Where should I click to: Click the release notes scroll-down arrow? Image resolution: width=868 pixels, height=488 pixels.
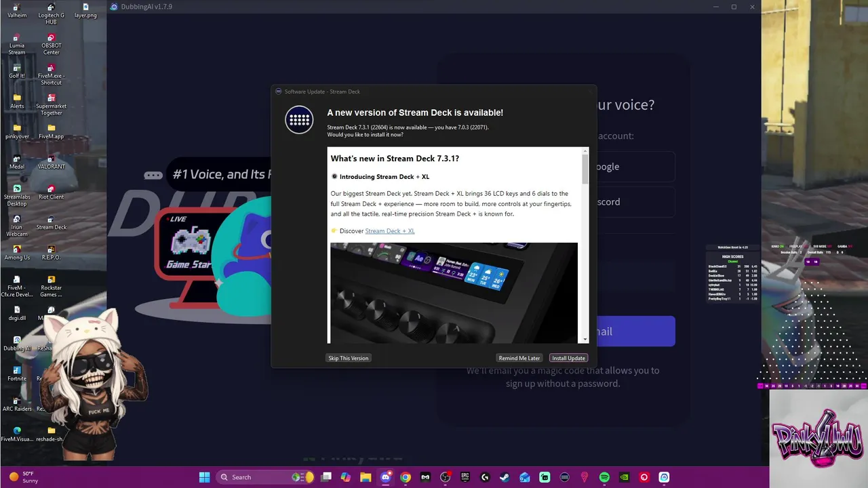[x=585, y=339]
